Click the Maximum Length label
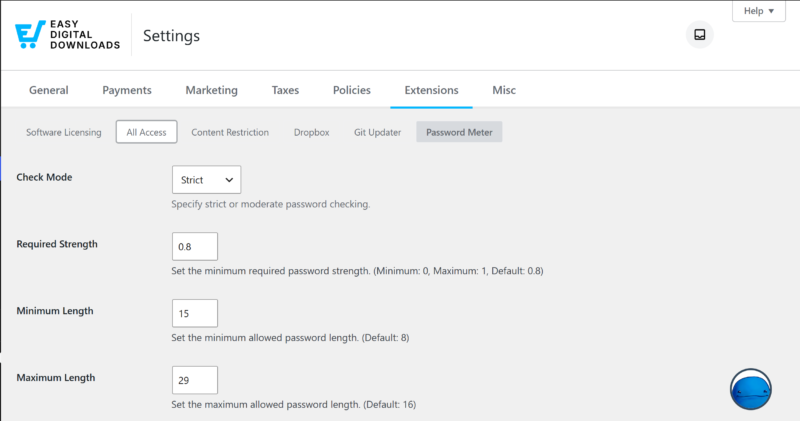 point(56,378)
